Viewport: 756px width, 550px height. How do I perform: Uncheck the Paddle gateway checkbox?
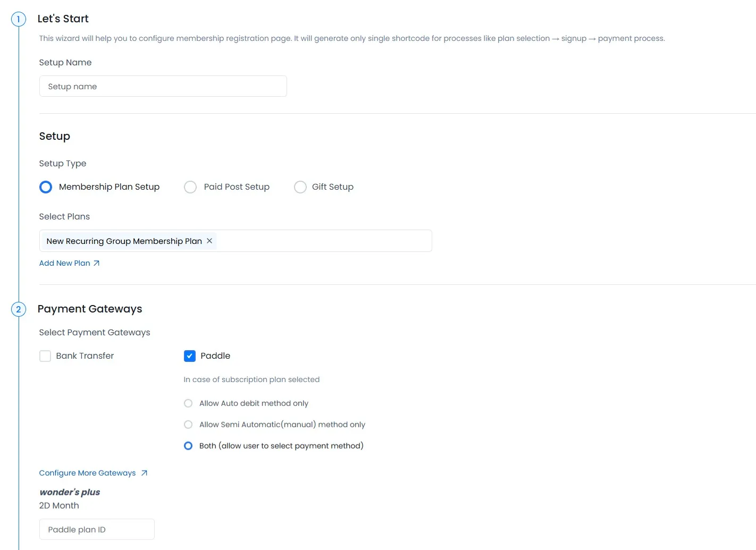click(x=190, y=356)
